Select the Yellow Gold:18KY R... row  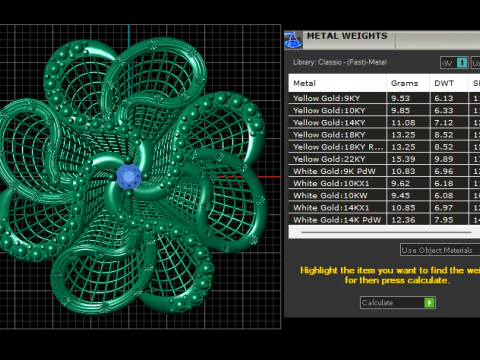(x=384, y=147)
